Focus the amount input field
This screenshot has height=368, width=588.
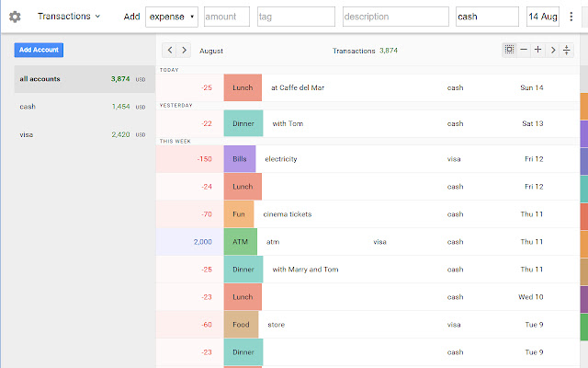pyautogui.click(x=227, y=17)
